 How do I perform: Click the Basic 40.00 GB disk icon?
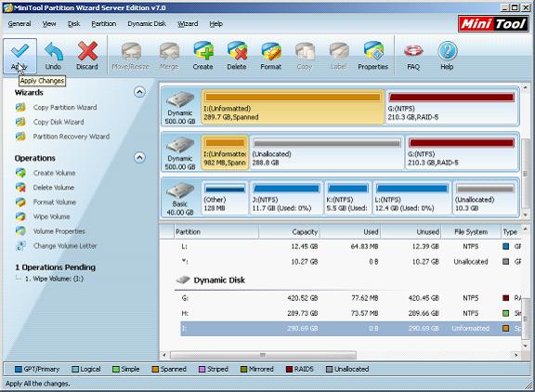click(180, 190)
